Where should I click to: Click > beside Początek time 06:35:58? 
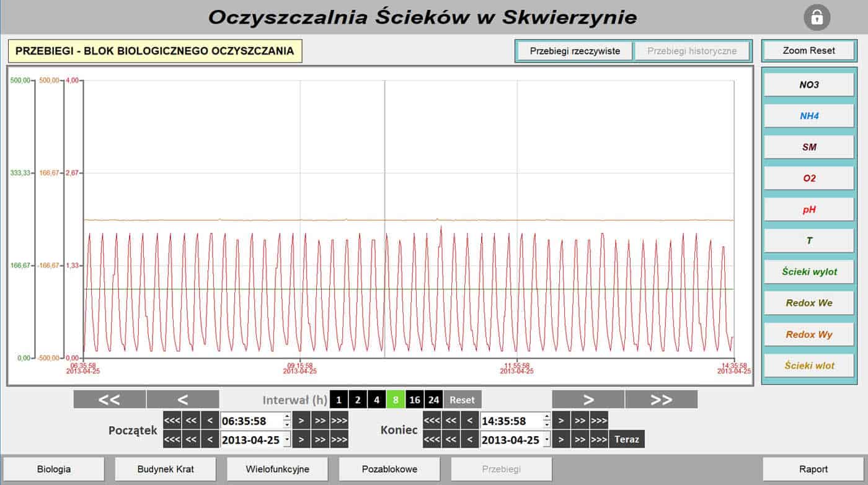click(302, 421)
